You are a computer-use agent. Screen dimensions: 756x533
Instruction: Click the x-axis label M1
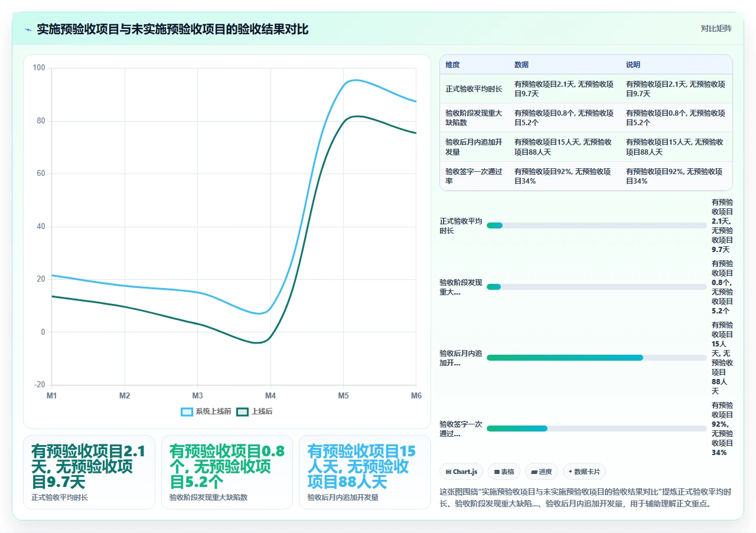point(52,395)
